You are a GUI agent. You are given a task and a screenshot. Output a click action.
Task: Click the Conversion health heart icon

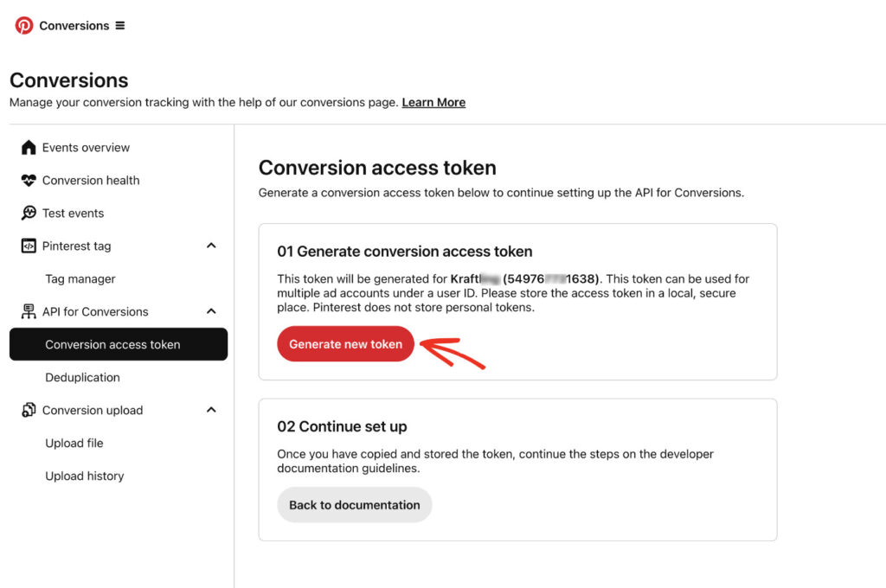tap(29, 180)
